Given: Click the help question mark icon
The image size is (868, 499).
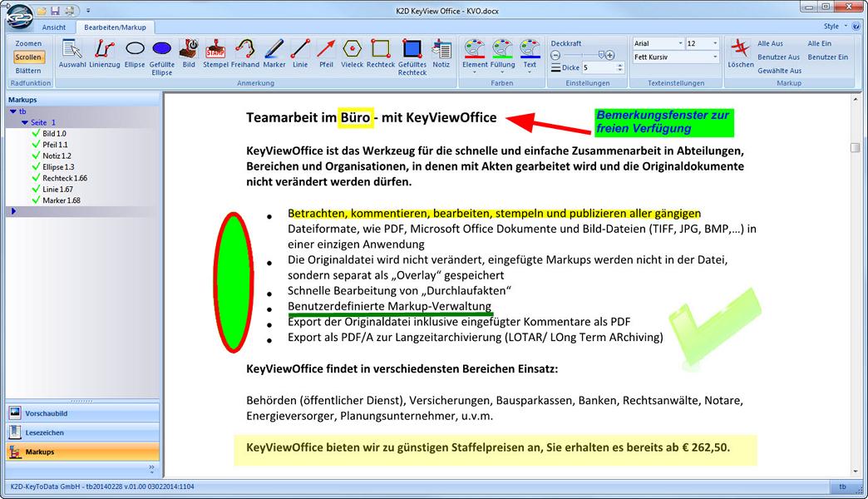Looking at the screenshot, I should coord(856,26).
